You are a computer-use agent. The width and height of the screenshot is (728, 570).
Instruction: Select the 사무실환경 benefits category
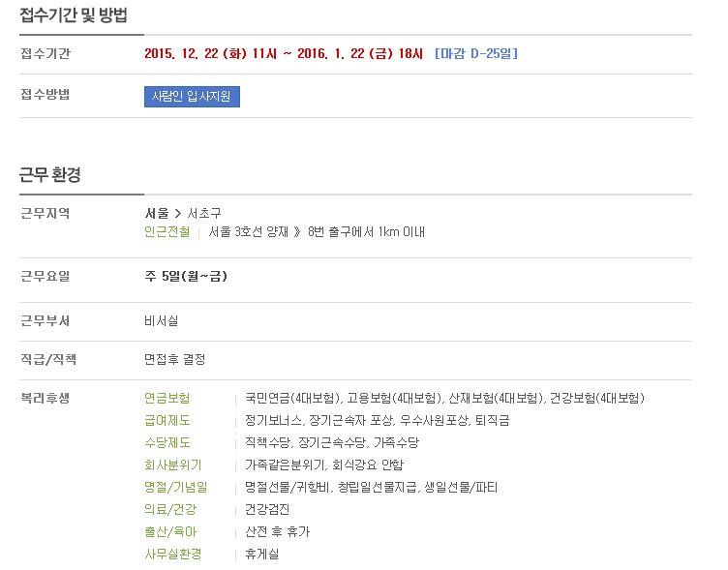172,555
